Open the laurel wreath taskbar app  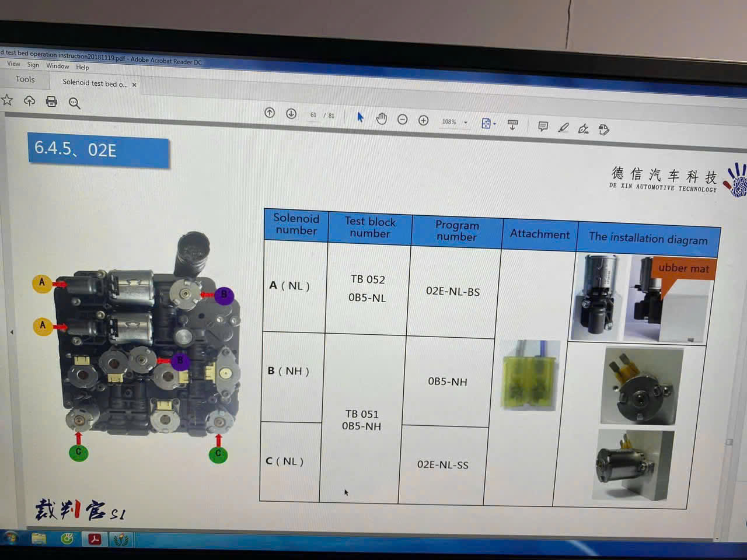[121, 540]
